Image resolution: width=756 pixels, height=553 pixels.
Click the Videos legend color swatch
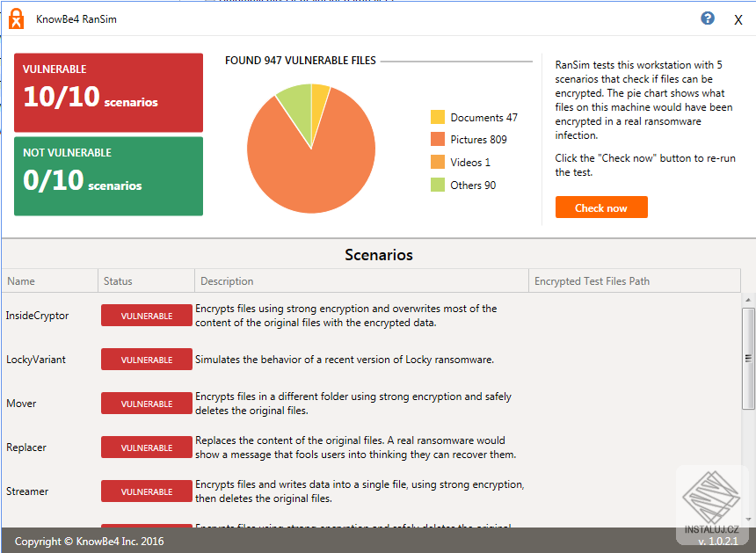point(438,162)
